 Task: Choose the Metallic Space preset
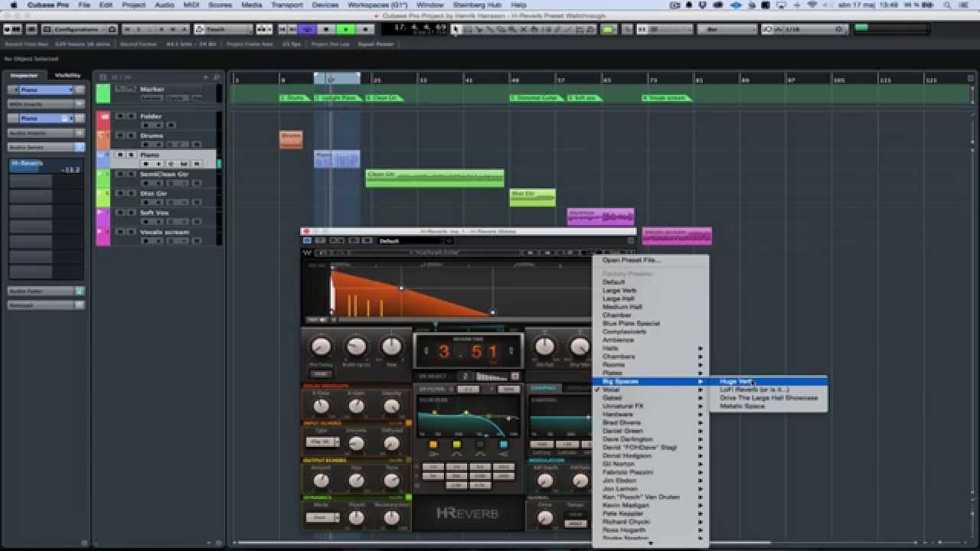tap(742, 406)
